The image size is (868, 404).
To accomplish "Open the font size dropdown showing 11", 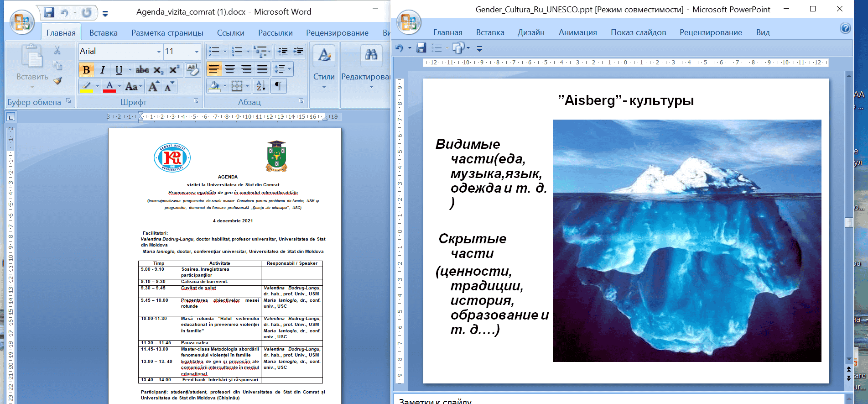I will pyautogui.click(x=197, y=52).
